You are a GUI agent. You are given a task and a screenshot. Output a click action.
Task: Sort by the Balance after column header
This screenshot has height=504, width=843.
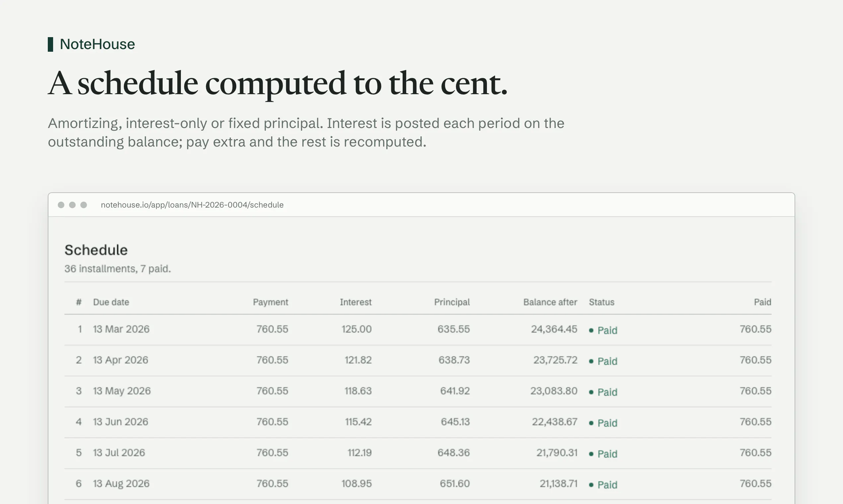click(550, 302)
